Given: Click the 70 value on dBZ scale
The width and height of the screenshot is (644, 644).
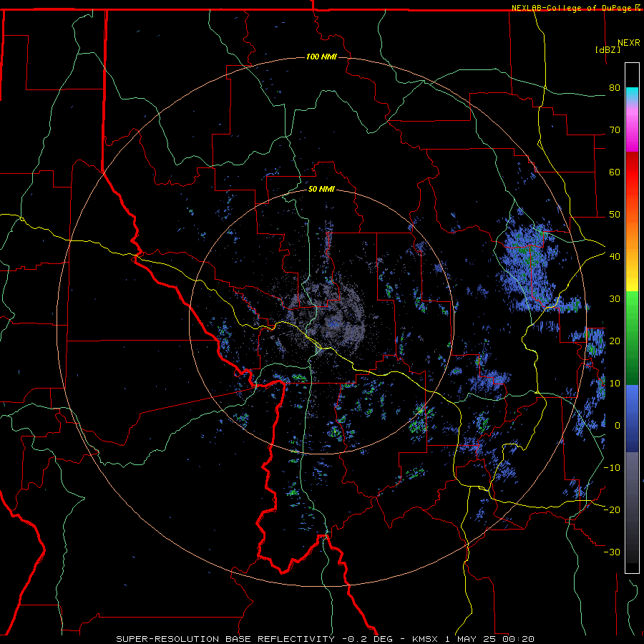Looking at the screenshot, I should coord(615,130).
